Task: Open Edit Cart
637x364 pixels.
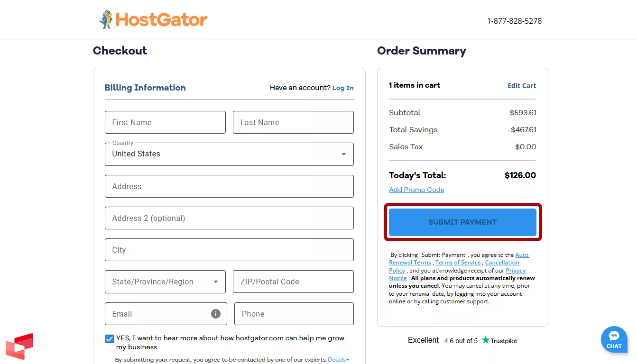Action: [x=522, y=86]
